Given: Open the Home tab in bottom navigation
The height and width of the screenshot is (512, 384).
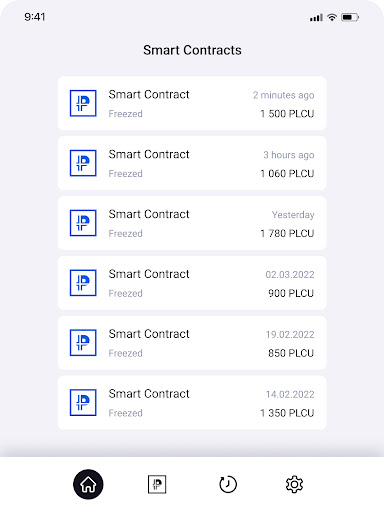Looking at the screenshot, I should [88, 484].
